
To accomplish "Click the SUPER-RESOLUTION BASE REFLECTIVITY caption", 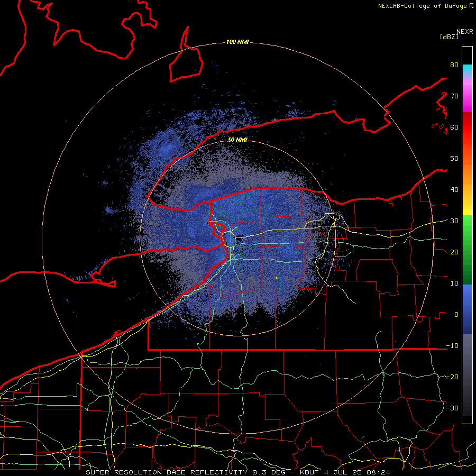I will (x=167, y=472).
